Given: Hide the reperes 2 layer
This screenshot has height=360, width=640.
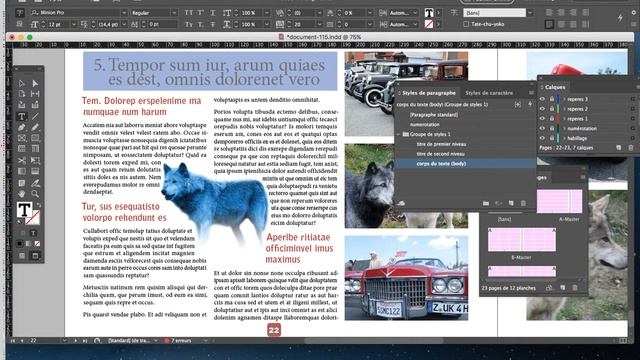Looking at the screenshot, I should [x=542, y=109].
